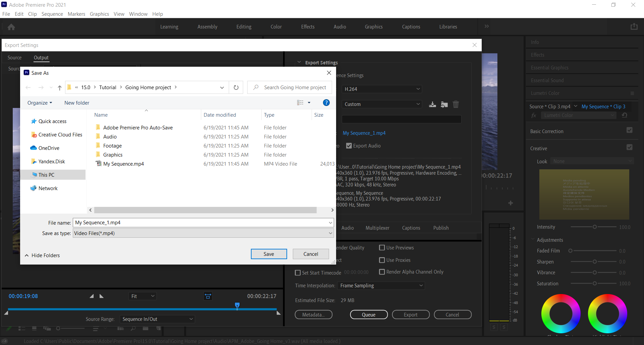
Task: Open the Save As help icon
Action: click(x=326, y=103)
